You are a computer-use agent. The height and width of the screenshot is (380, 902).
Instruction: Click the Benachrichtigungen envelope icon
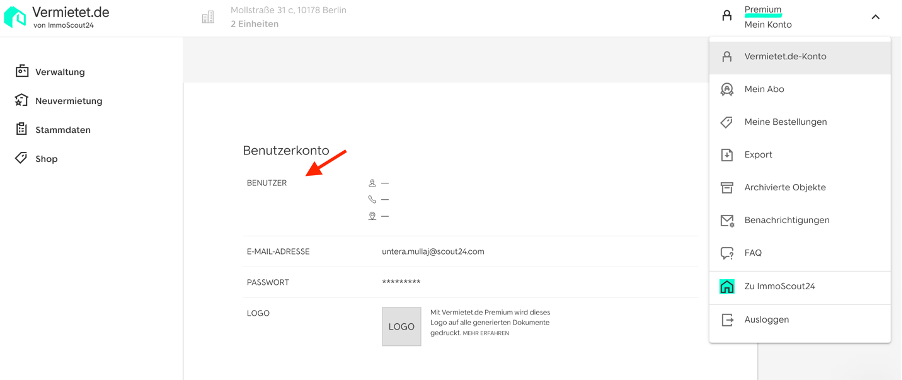[x=727, y=220]
